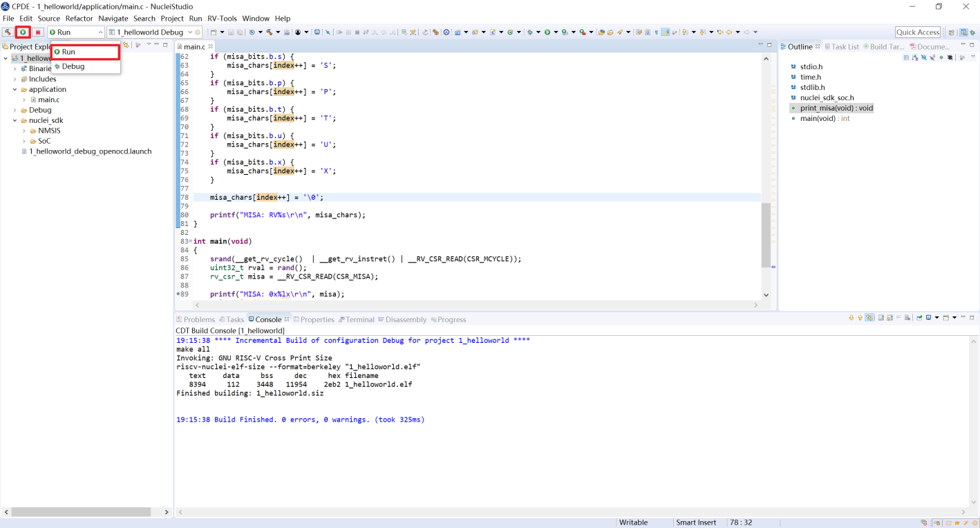The width and height of the screenshot is (980, 528).
Task: Click Pin Console icon
Action: pos(919,318)
